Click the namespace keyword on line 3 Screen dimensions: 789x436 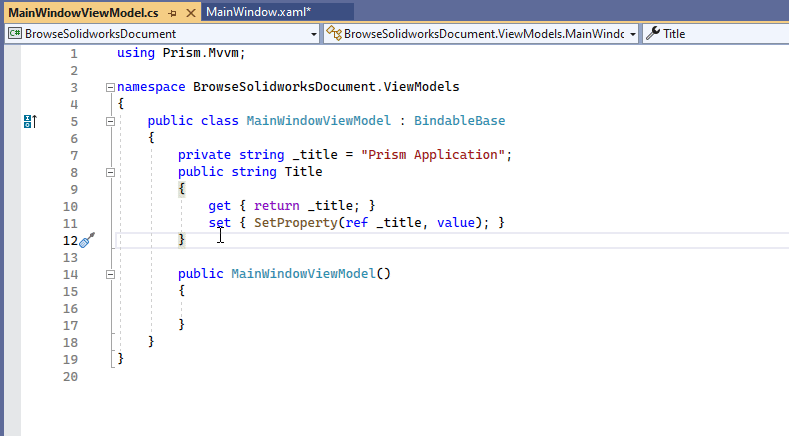[151, 87]
